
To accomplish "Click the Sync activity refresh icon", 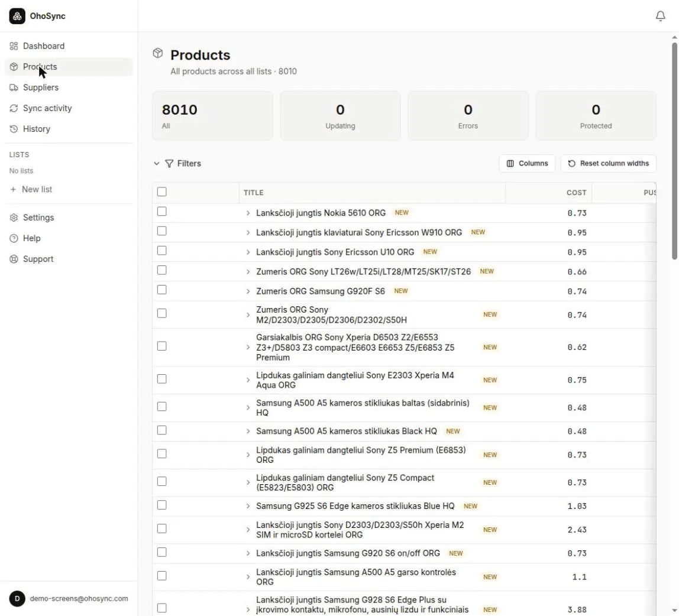I will [x=14, y=108].
